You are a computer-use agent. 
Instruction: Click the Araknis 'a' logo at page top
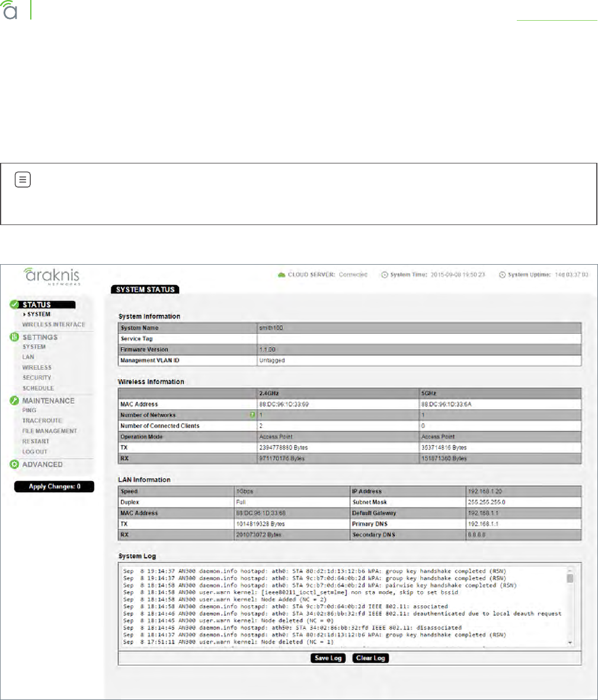9,10
